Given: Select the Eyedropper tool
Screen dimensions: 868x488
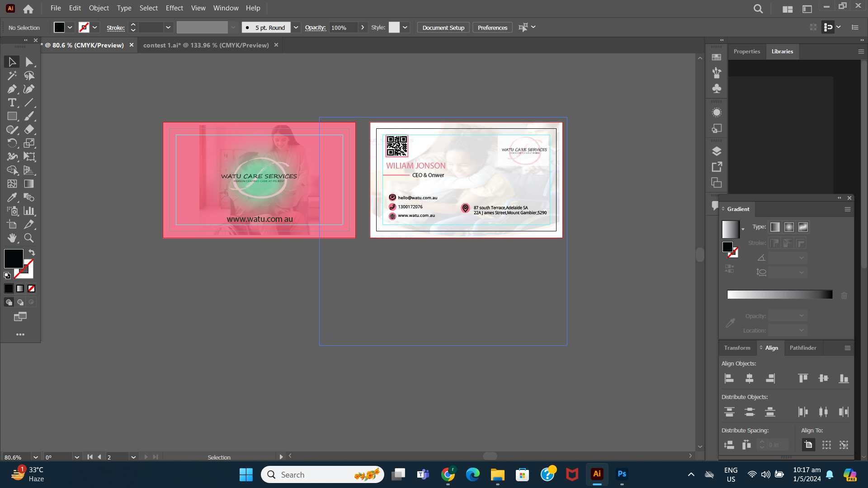Looking at the screenshot, I should tap(11, 197).
